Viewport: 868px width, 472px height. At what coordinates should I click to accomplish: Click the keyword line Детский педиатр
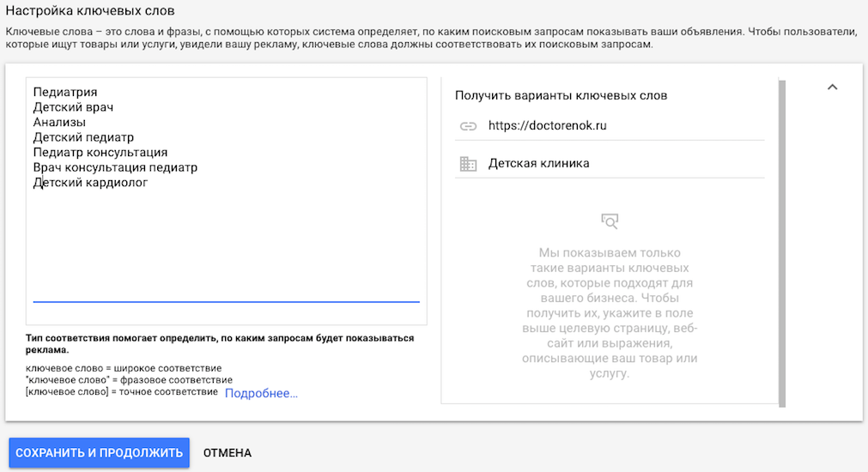click(83, 137)
